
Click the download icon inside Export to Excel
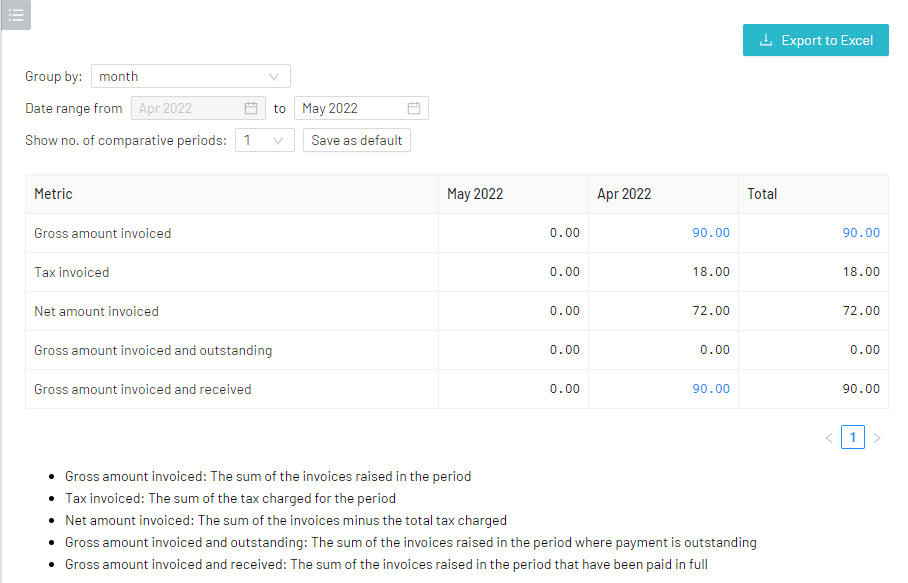(x=766, y=40)
